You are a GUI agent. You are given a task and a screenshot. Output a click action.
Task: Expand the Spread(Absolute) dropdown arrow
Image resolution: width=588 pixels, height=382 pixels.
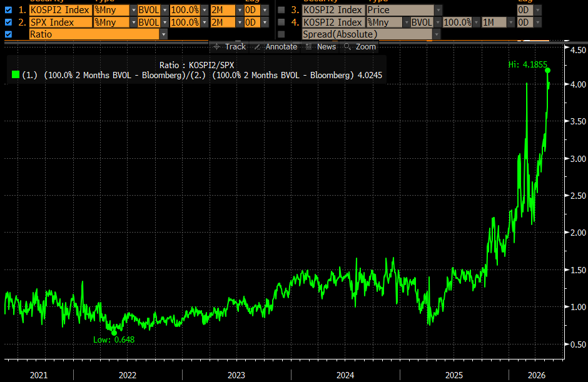tap(436, 34)
